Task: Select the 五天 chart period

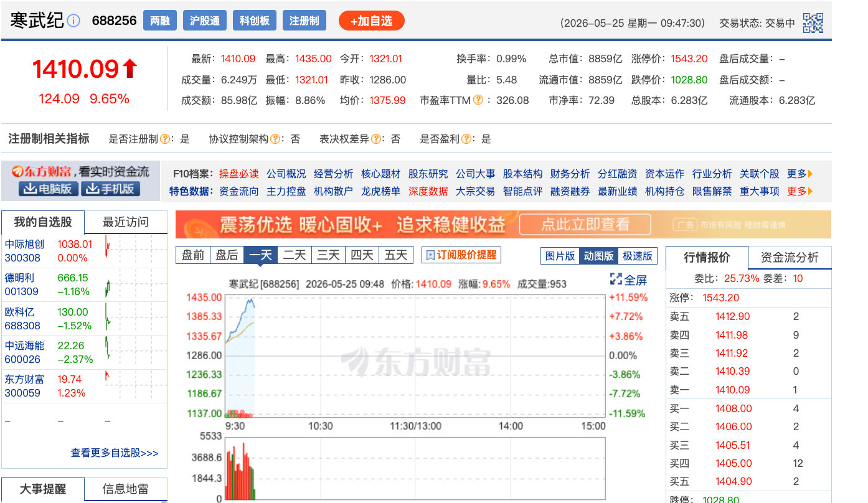Action: tap(395, 255)
